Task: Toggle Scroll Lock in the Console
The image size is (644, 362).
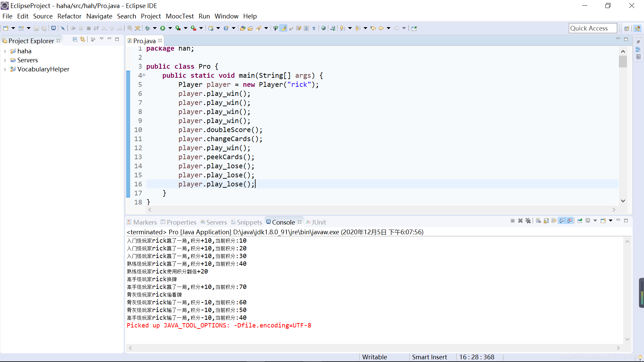Action: (546, 221)
